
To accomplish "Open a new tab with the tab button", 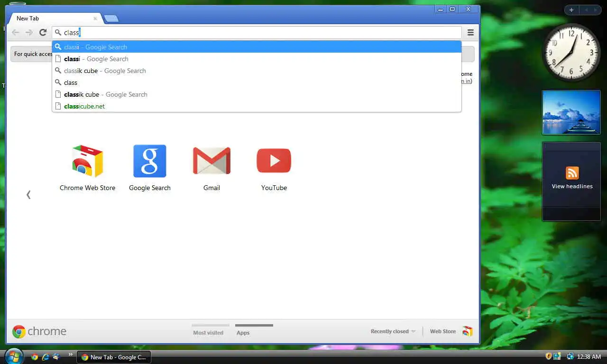I will coord(111,18).
